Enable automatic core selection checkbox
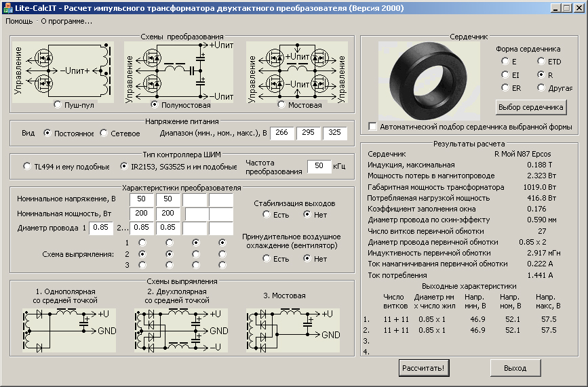588x387 pixels. coord(372,127)
